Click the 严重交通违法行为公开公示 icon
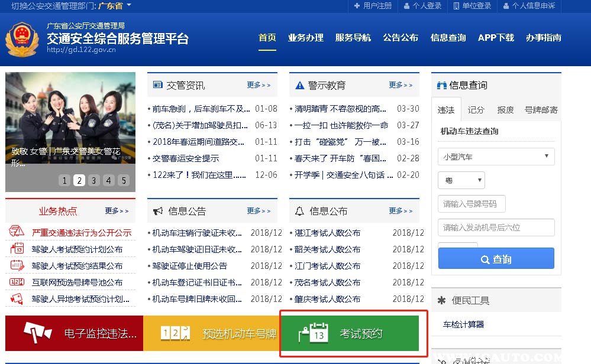This screenshot has height=364, width=591. (x=17, y=232)
